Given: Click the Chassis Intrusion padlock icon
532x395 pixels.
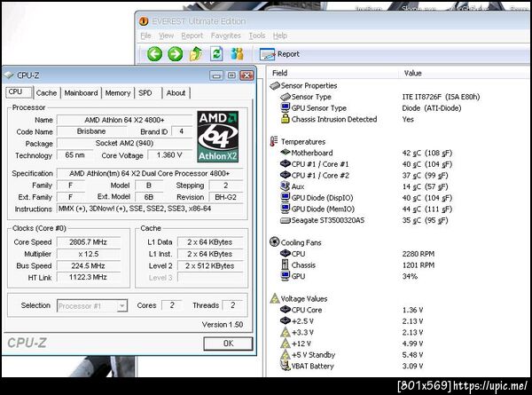Looking at the screenshot, I should [285, 119].
